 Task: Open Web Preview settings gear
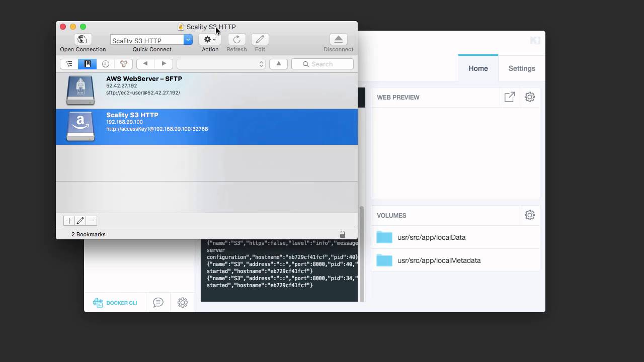click(530, 97)
